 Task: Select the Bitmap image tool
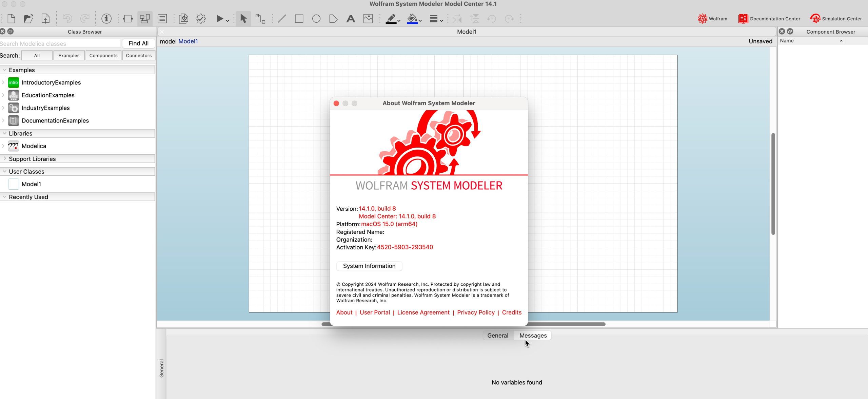pyautogui.click(x=368, y=19)
